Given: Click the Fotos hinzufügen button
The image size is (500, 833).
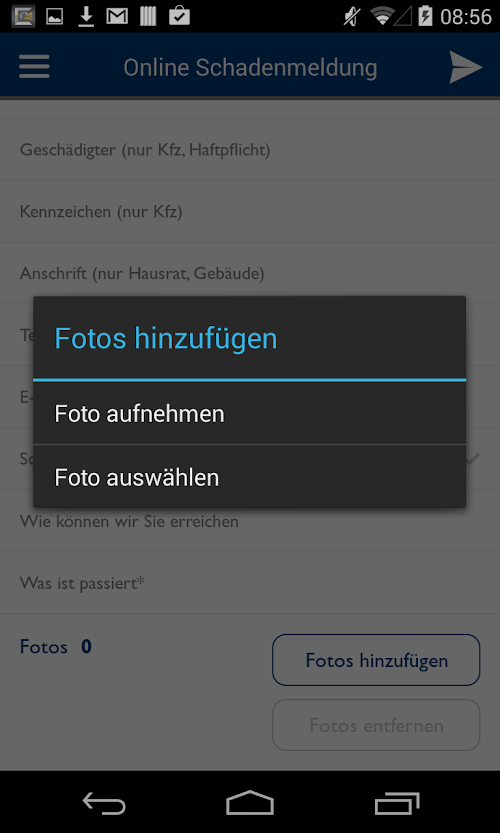Looking at the screenshot, I should point(376,660).
